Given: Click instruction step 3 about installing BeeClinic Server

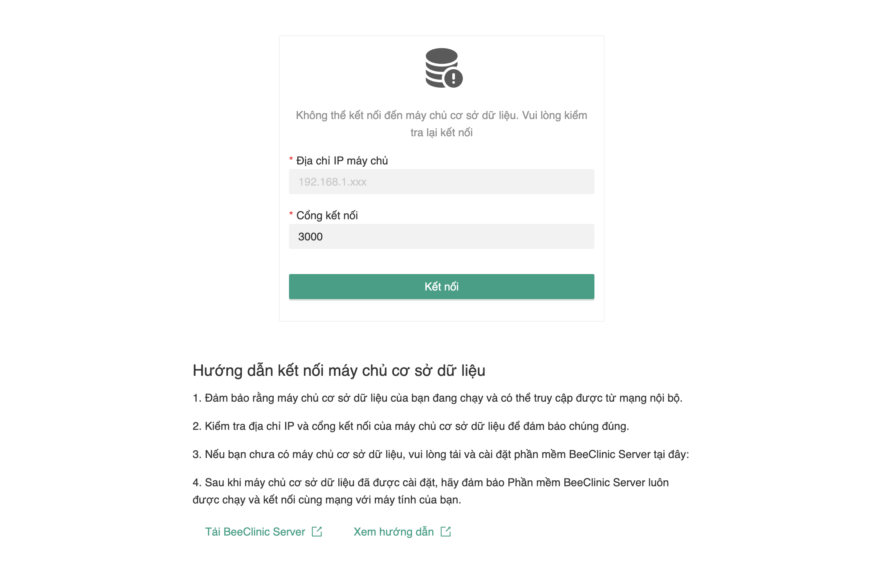Looking at the screenshot, I should point(441,455).
